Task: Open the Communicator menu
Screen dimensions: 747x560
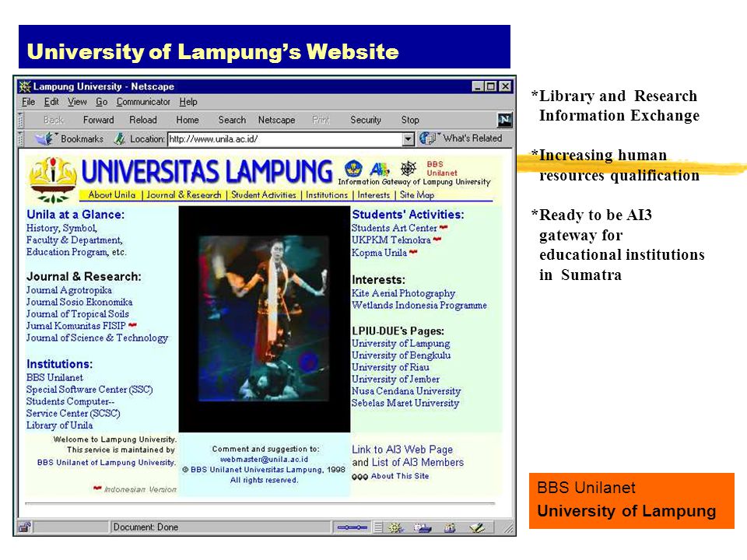Action: 143,101
